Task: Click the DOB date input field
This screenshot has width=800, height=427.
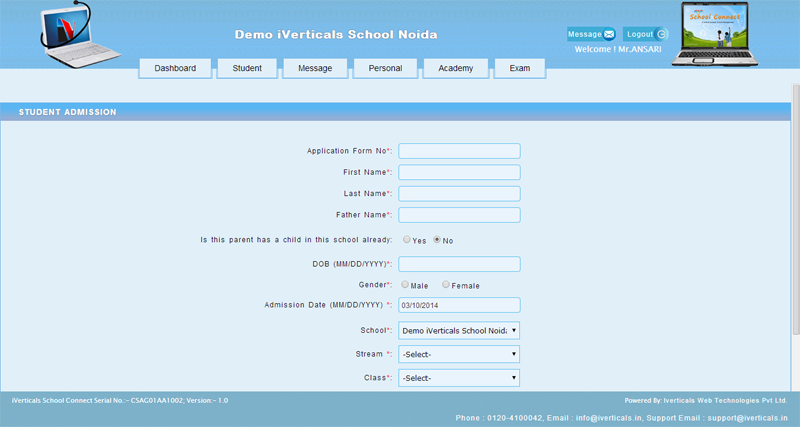Action: [459, 264]
